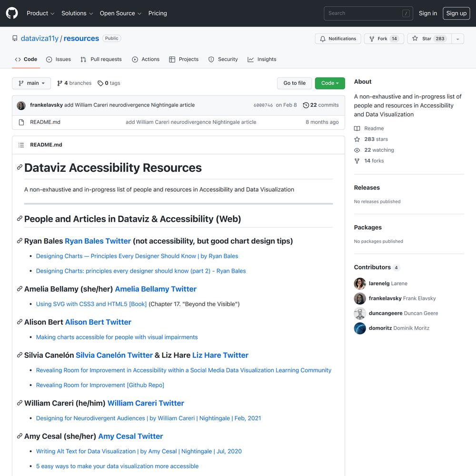The height and width of the screenshot is (476, 476).
Task: Select the Code tab
Action: (26, 59)
